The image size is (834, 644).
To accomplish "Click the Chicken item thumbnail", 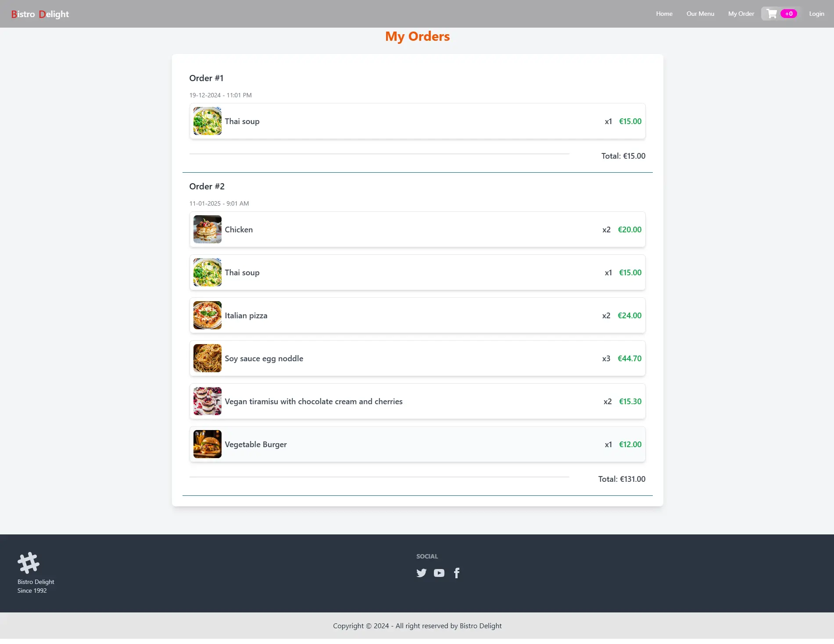I will (208, 229).
